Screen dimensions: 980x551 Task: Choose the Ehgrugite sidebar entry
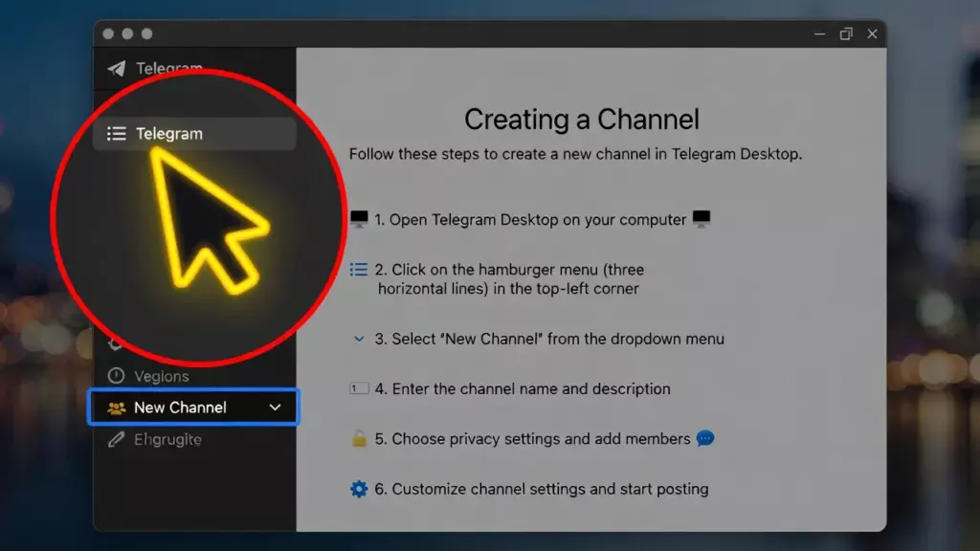[x=167, y=440]
